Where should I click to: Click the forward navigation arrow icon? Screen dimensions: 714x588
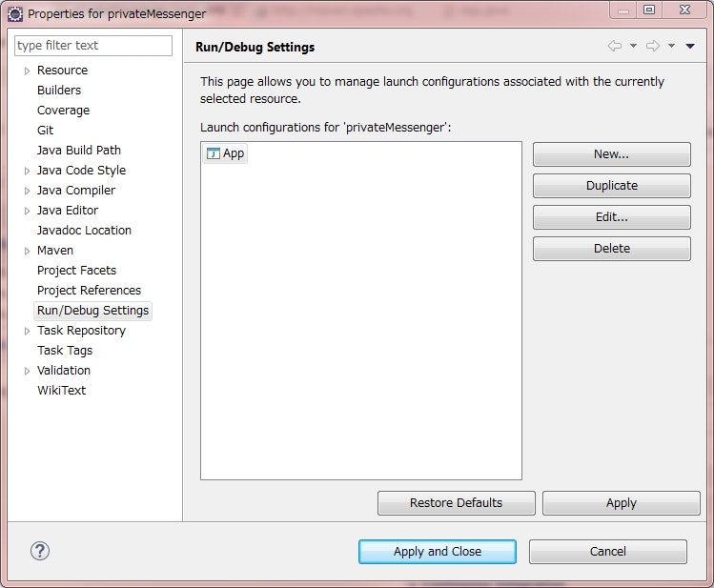[x=653, y=46]
